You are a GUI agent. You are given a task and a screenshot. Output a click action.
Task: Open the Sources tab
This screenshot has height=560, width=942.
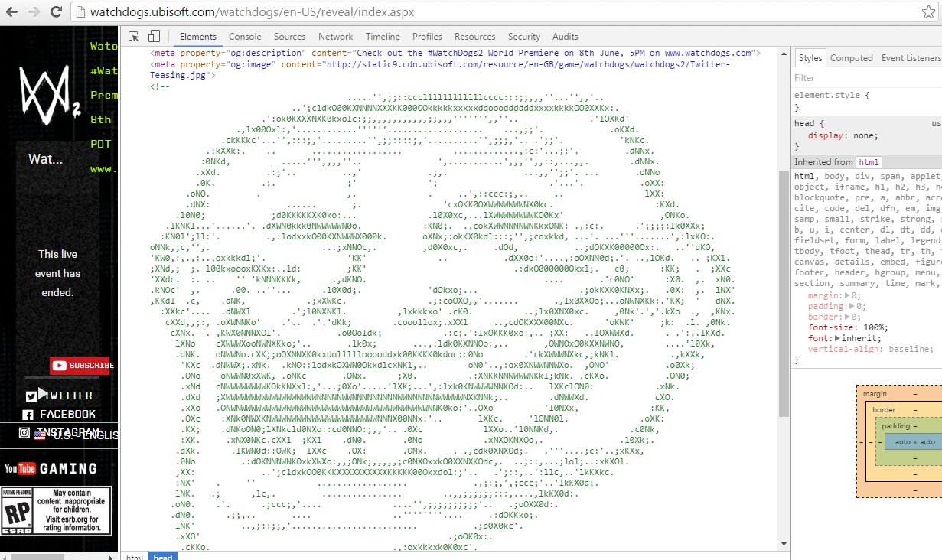(x=290, y=37)
